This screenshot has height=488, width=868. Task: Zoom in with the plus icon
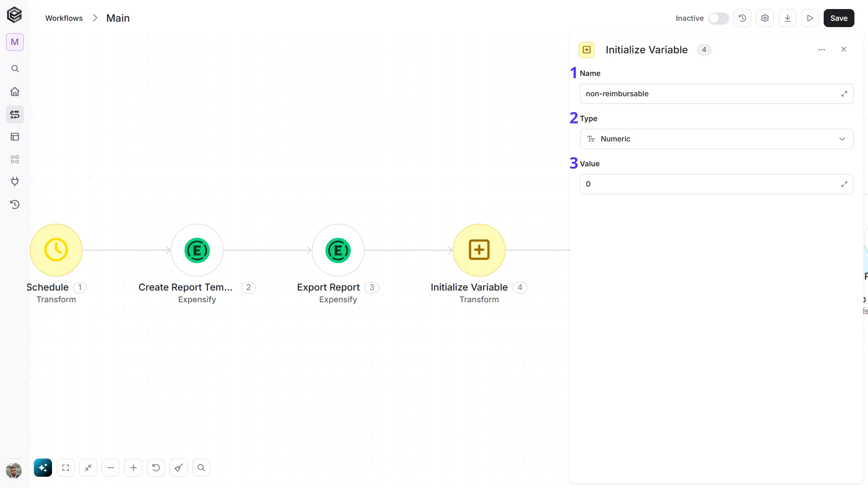[x=133, y=468]
